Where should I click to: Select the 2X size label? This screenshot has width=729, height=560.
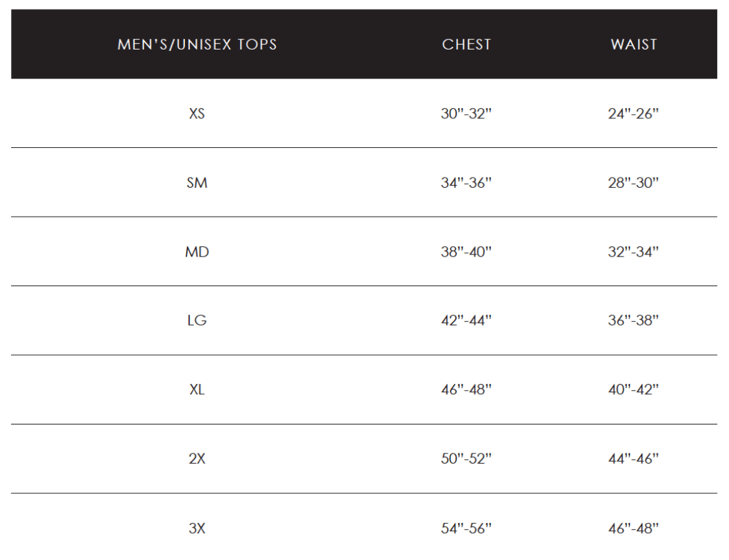point(197,458)
